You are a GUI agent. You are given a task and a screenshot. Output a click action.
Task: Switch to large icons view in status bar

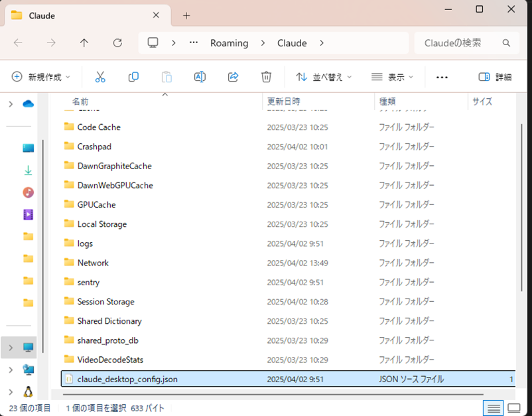[x=514, y=408]
